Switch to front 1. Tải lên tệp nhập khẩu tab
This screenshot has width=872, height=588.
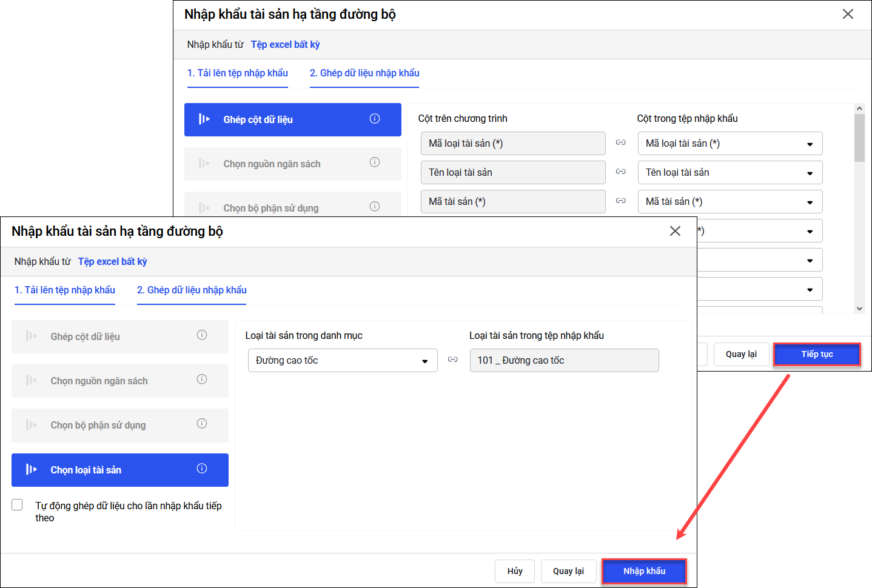[65, 290]
